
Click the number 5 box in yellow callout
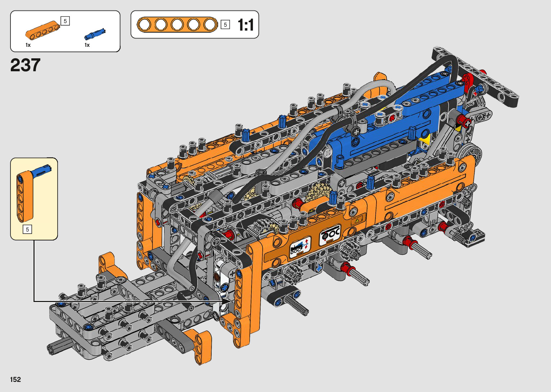tap(27, 229)
